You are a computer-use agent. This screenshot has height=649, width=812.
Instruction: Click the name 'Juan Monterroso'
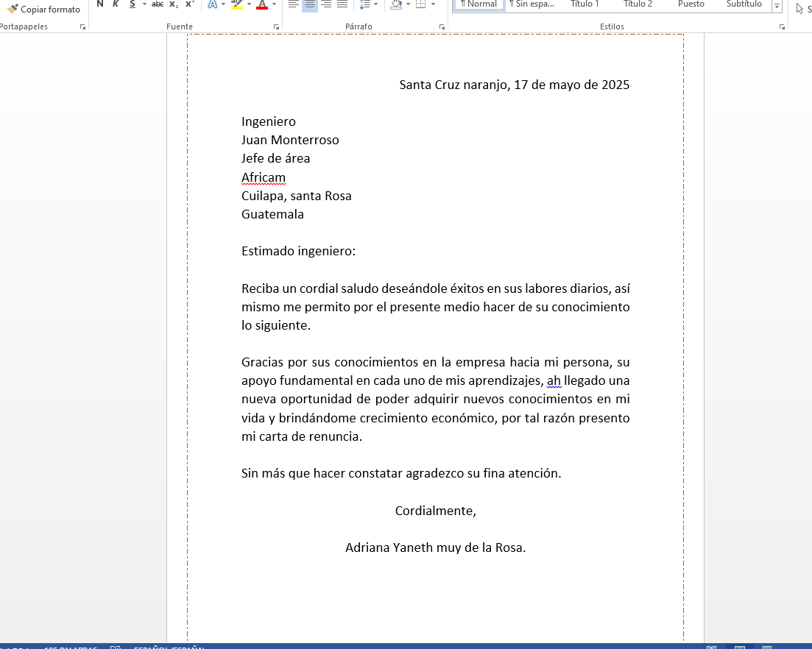tap(290, 140)
